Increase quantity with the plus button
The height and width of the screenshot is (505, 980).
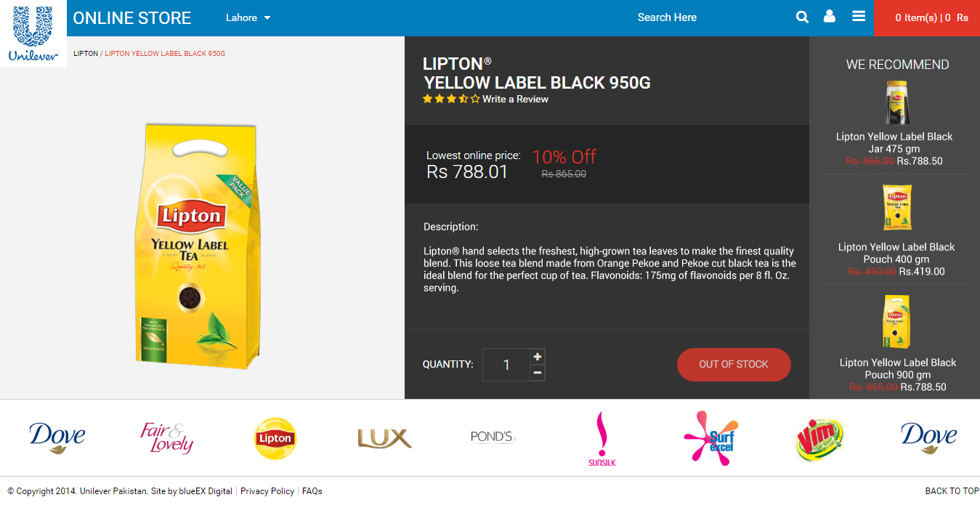point(538,356)
